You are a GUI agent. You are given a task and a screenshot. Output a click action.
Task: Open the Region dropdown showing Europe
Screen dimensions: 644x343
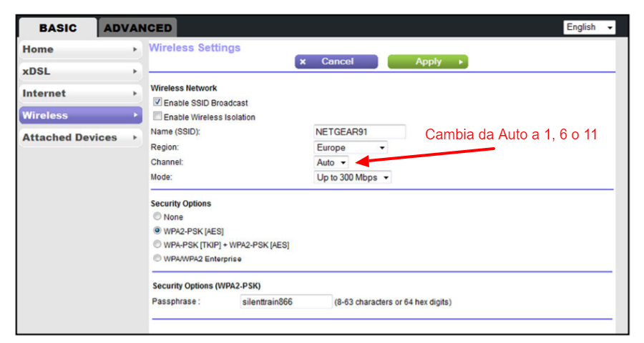tap(351, 148)
